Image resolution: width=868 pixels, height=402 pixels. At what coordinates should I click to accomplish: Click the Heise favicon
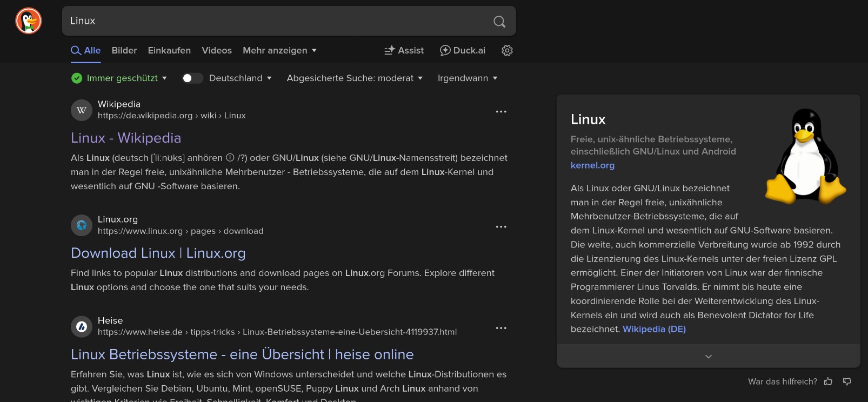(x=82, y=326)
